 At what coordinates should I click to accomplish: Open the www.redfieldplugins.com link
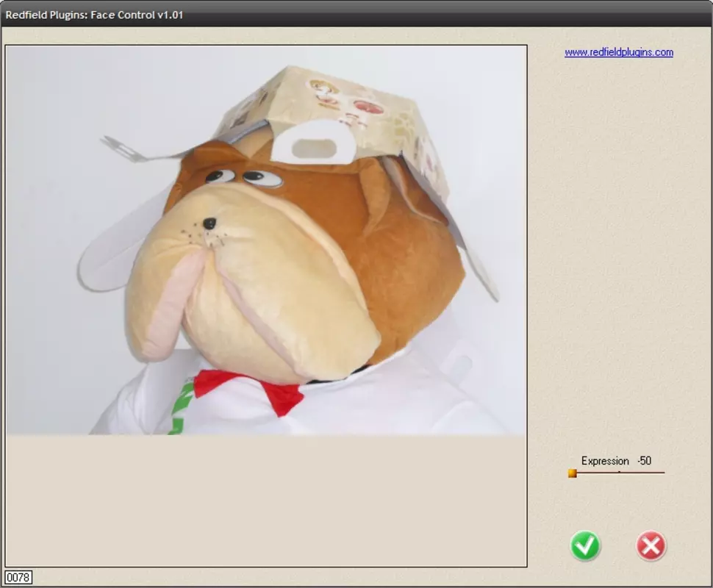pyautogui.click(x=619, y=52)
